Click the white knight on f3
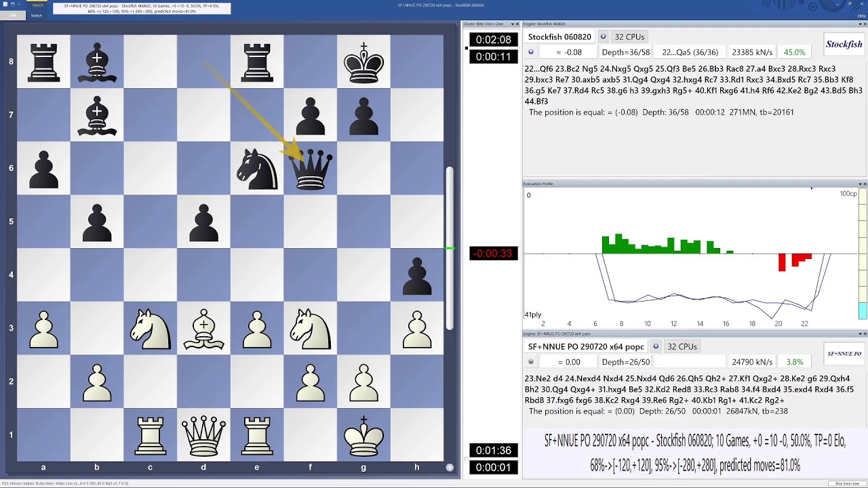 [311, 329]
